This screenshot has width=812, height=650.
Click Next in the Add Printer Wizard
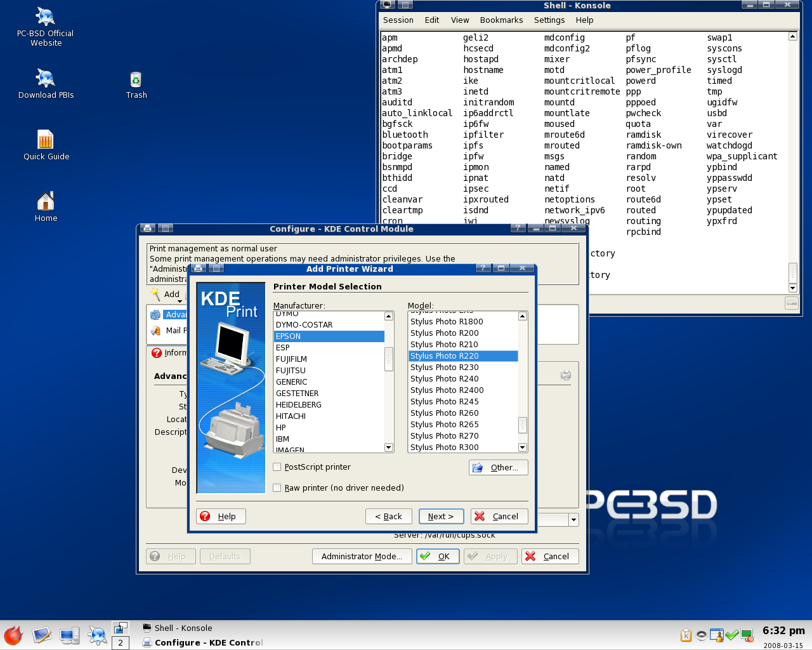(x=441, y=517)
